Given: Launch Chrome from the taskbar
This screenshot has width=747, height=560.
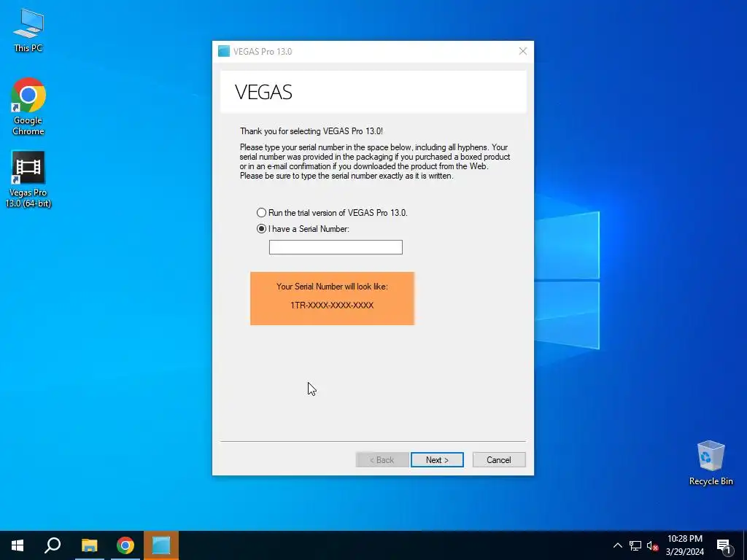Looking at the screenshot, I should [x=125, y=545].
